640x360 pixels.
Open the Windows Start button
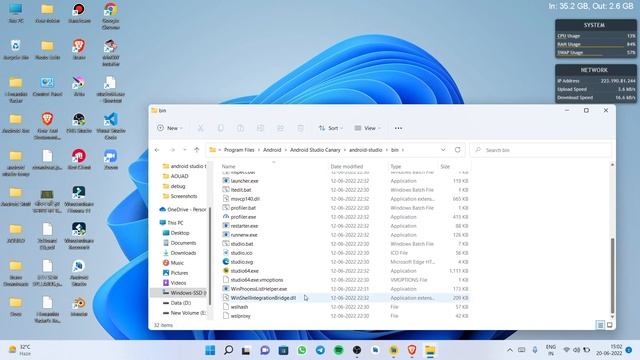click(x=210, y=350)
